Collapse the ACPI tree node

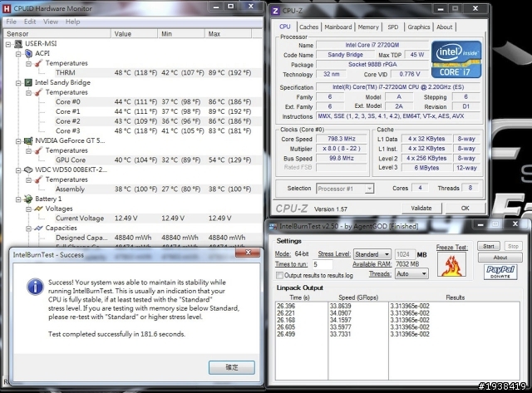pyautogui.click(x=18, y=53)
